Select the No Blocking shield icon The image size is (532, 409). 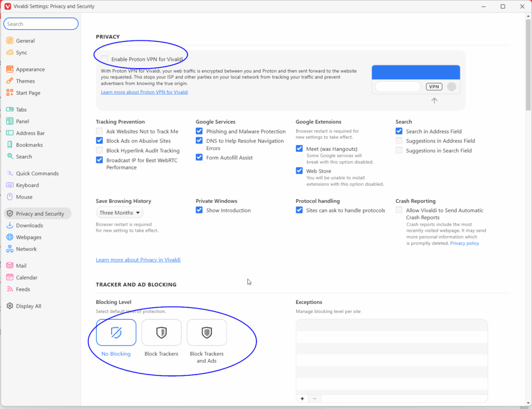tap(116, 332)
